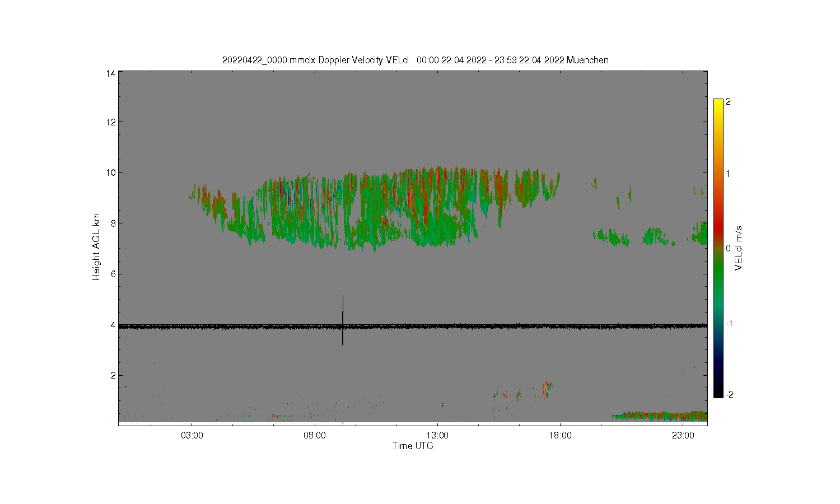
Task: Click the 13:00 time tick label
Action: point(437,435)
